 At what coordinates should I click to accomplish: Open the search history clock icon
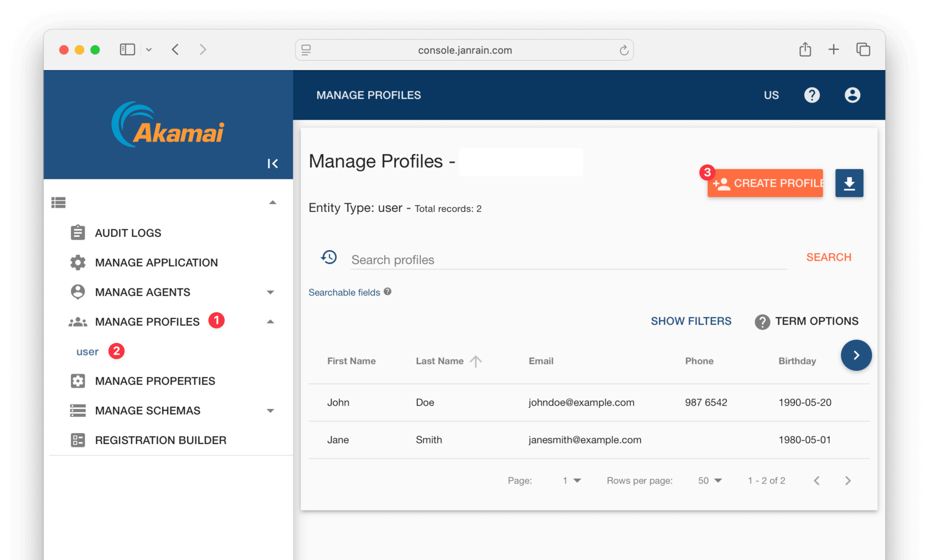tap(329, 257)
